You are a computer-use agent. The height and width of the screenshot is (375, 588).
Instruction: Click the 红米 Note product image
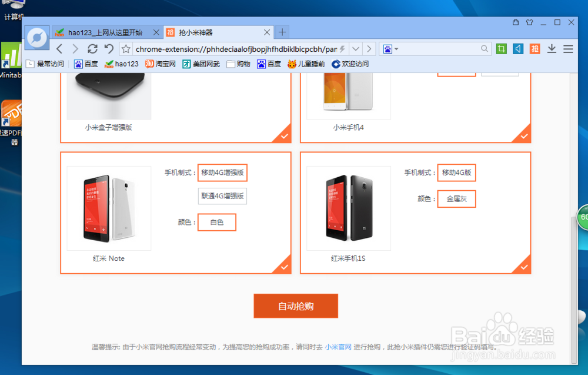[x=109, y=208]
